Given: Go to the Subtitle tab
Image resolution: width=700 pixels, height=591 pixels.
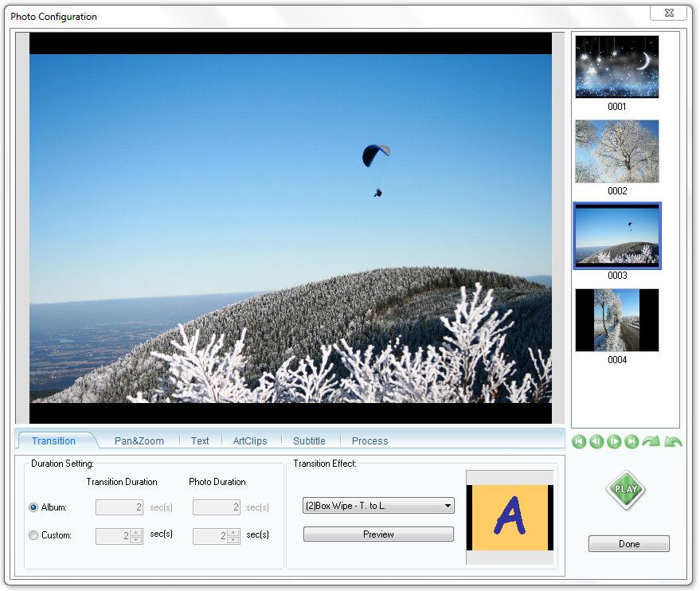Looking at the screenshot, I should click(309, 440).
